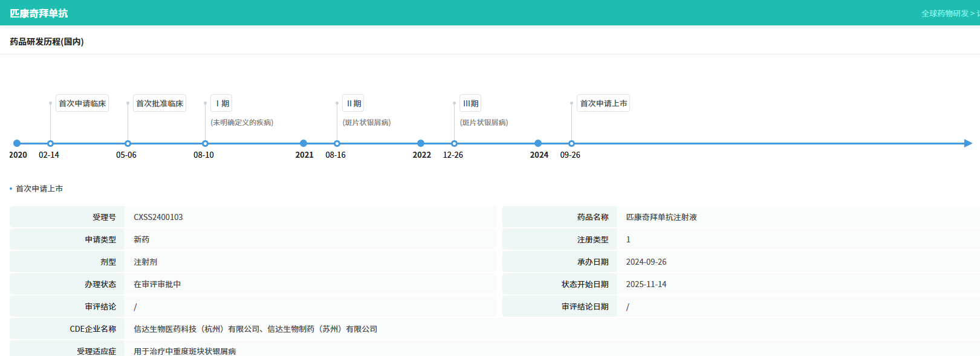Click the III期 phase label box
This screenshot has height=356, width=980.
click(470, 103)
